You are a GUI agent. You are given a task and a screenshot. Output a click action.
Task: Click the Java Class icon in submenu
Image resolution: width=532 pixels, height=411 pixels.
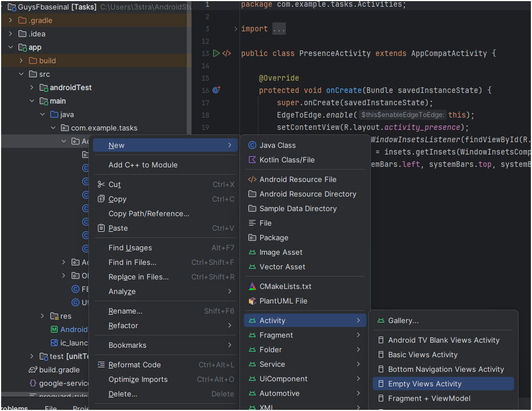click(x=252, y=145)
